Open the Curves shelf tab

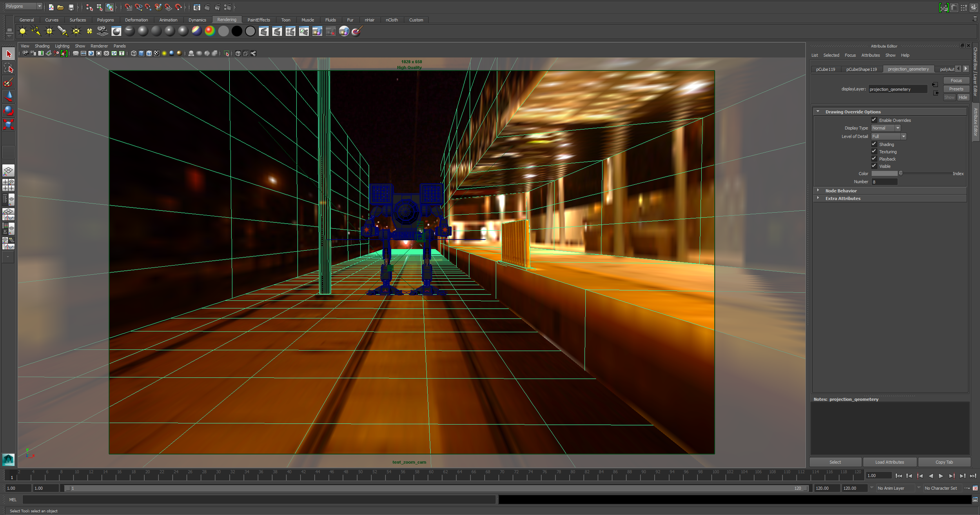click(52, 20)
